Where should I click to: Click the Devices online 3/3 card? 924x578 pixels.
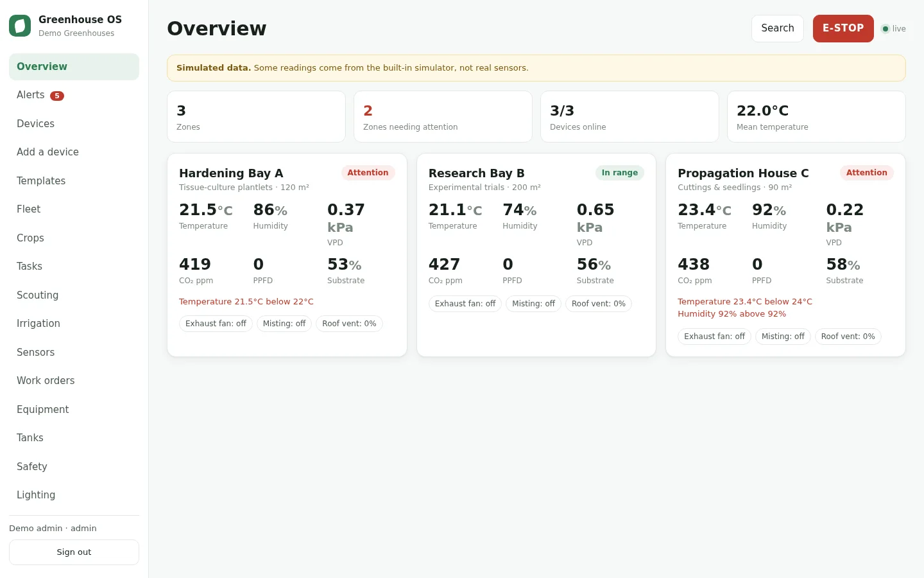[629, 116]
